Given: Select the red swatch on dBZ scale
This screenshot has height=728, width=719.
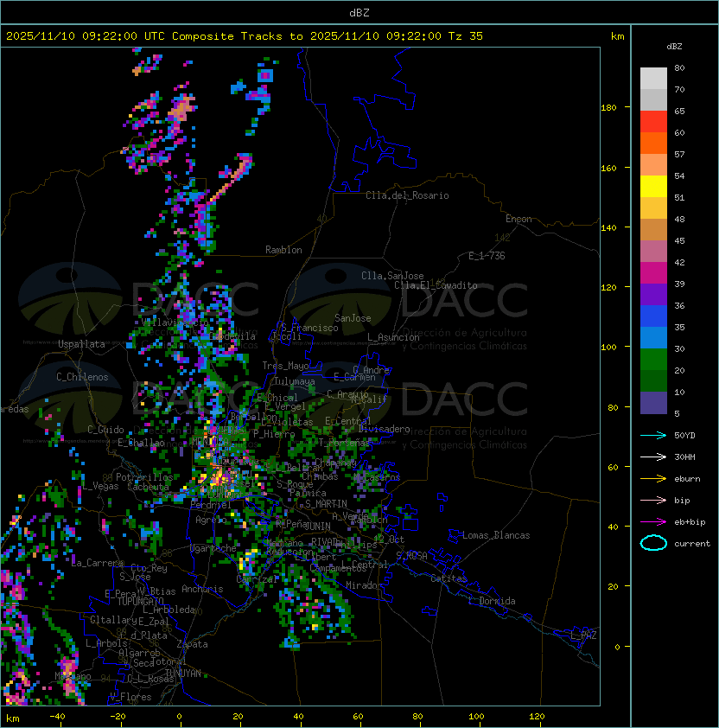Looking at the screenshot, I should (x=653, y=122).
